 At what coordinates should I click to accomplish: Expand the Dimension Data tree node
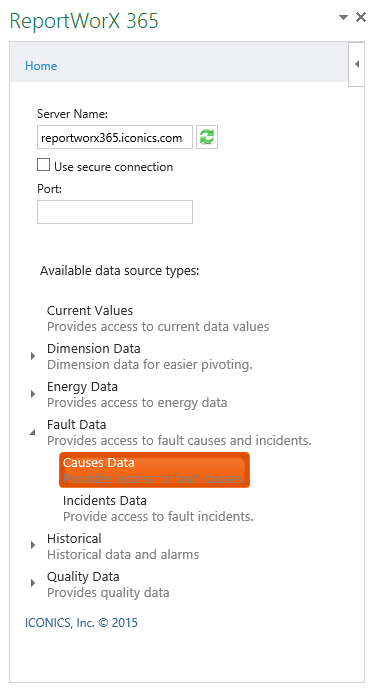tap(33, 356)
